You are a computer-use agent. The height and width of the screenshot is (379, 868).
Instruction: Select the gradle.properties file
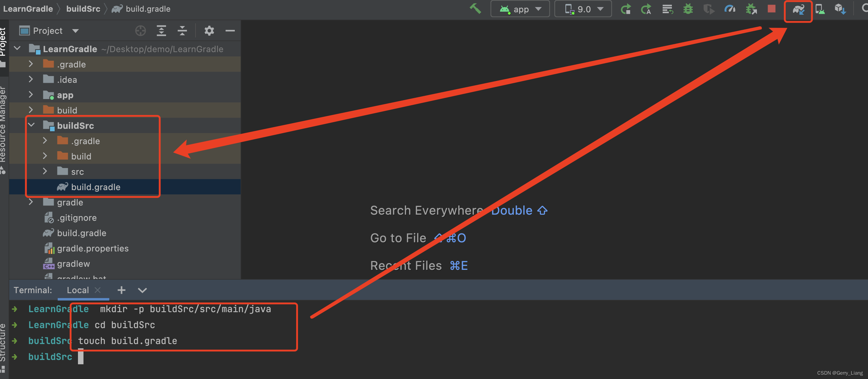pyautogui.click(x=125, y=248)
